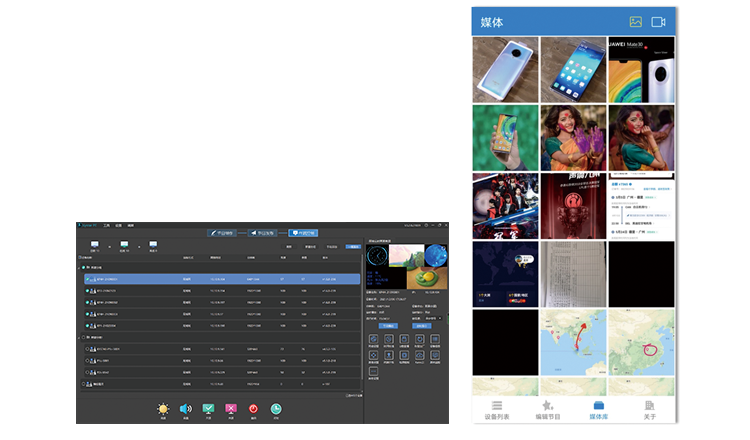This screenshot has height=440, width=750.
Task: Click the volume speaker icon
Action: [186, 410]
